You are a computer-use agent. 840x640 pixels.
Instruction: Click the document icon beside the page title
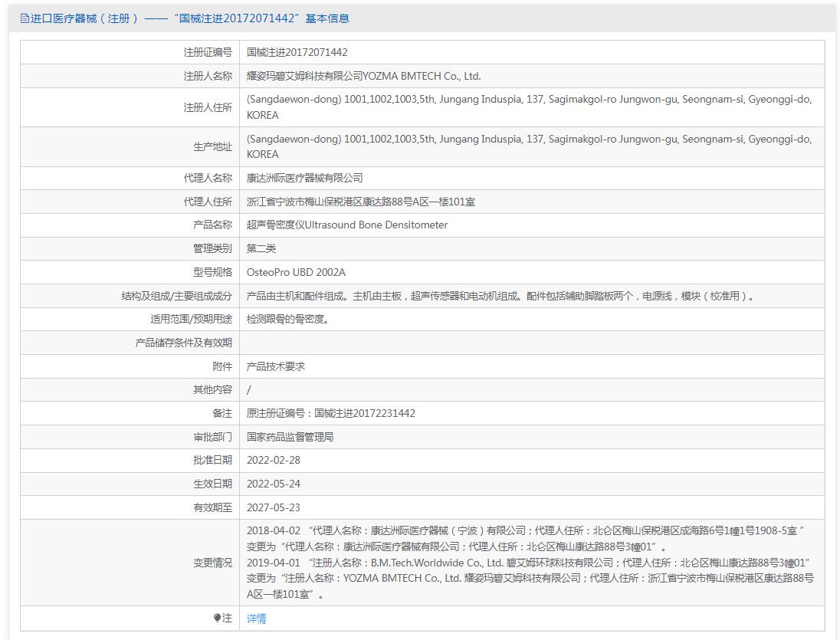tap(25, 18)
